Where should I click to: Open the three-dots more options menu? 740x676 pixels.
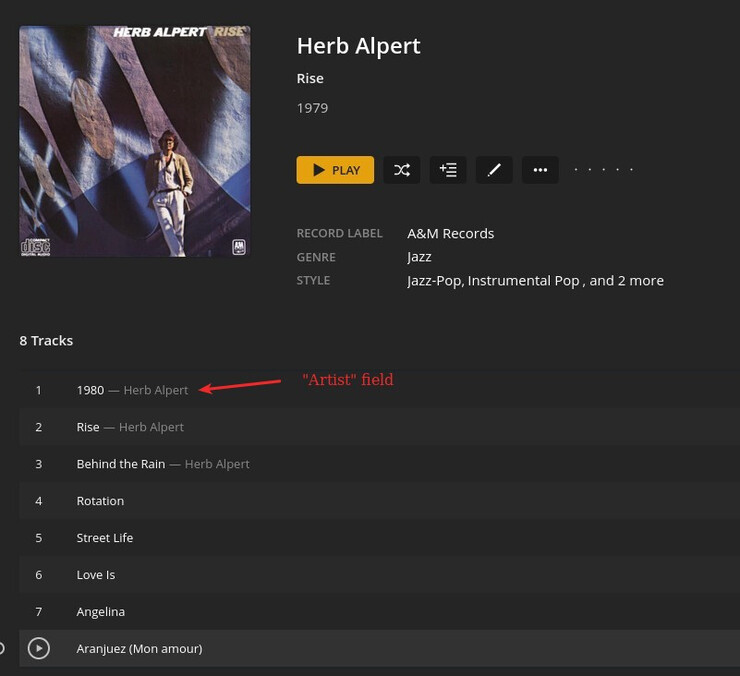point(540,170)
